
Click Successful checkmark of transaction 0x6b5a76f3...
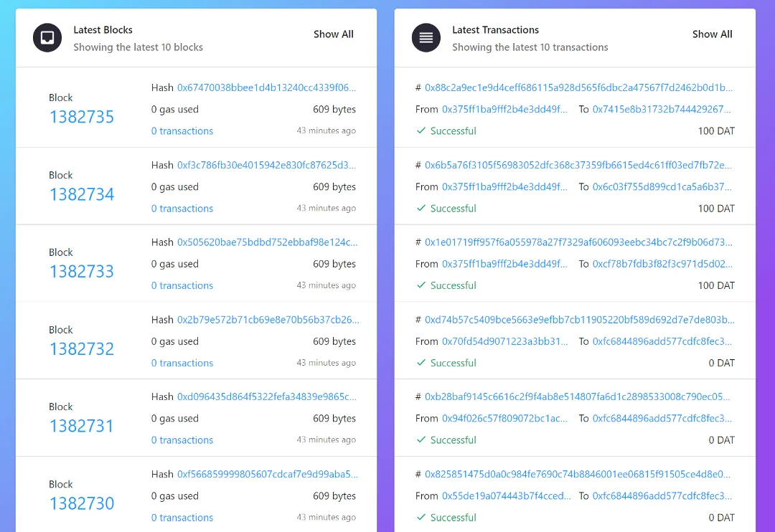421,208
